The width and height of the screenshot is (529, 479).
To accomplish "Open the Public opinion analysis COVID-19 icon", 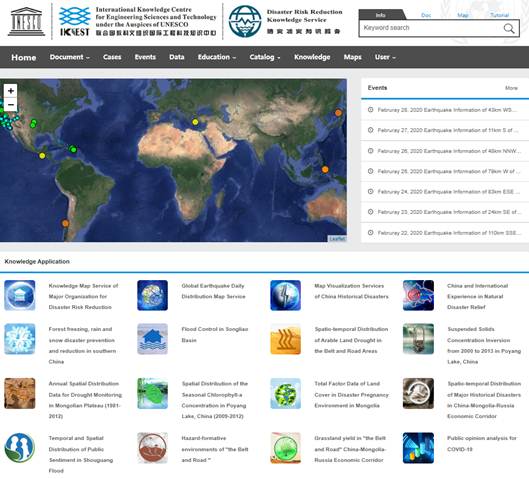I will [x=418, y=448].
